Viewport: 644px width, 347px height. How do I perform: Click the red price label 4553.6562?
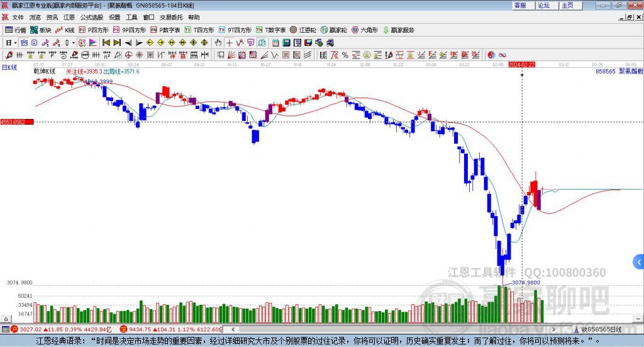[17, 122]
